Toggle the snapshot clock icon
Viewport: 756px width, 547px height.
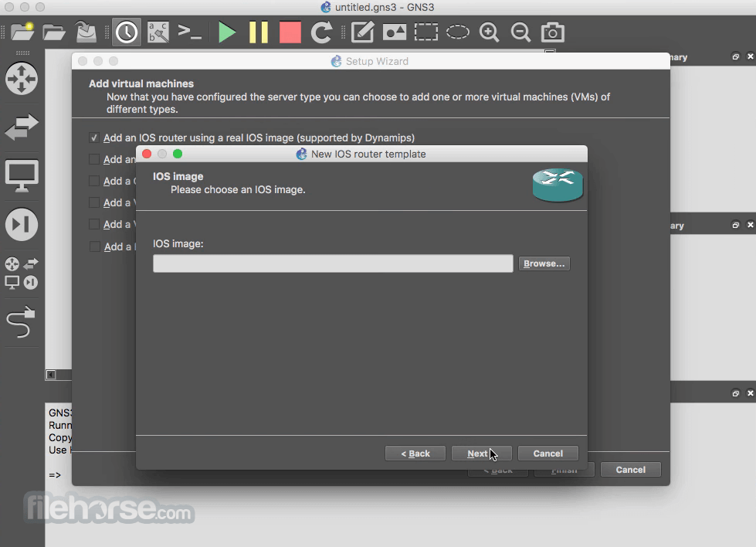(127, 32)
